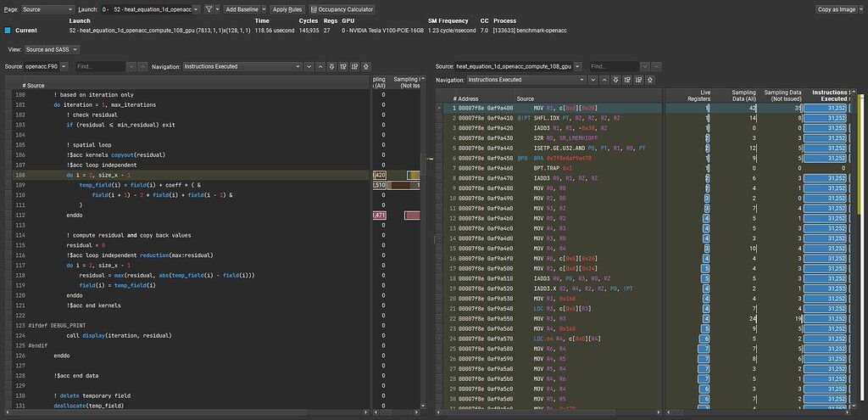Click the second jump icon after the up chevron in left Navigation

click(x=343, y=66)
